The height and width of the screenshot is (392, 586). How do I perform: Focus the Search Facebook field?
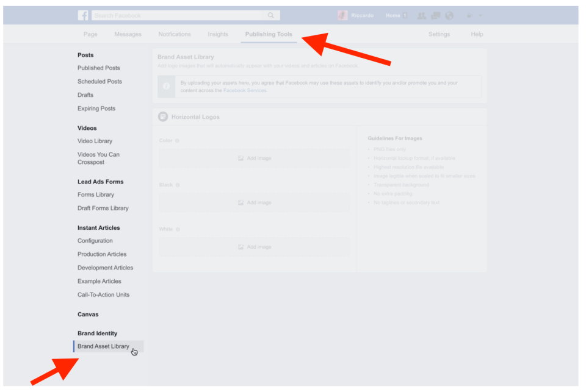click(x=177, y=15)
